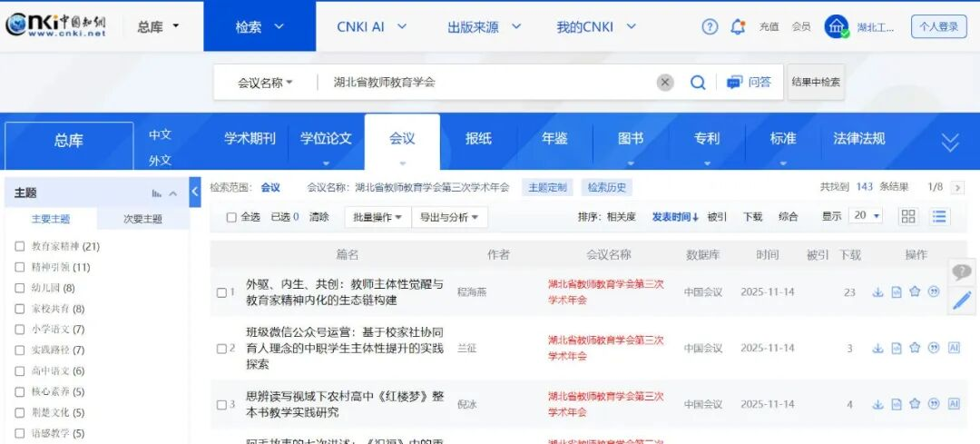Download the paper by 程海燕
Screen dimensions: 980x444
[877, 292]
